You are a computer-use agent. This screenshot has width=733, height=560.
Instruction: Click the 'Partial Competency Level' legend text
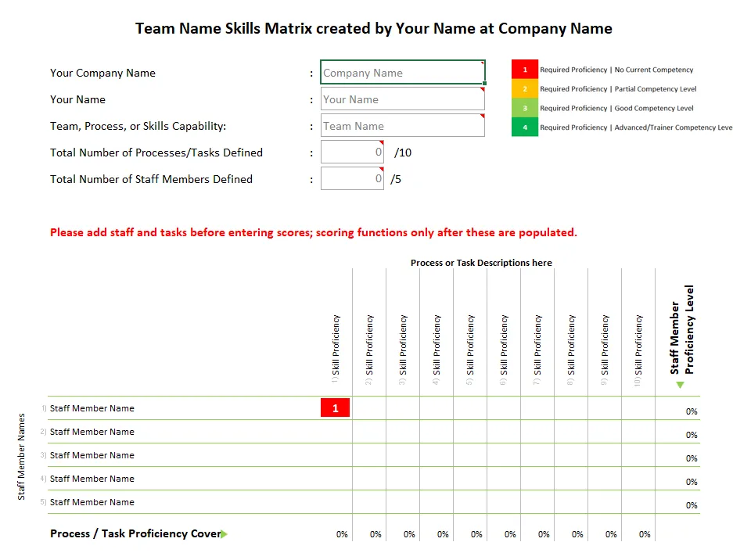click(x=656, y=89)
